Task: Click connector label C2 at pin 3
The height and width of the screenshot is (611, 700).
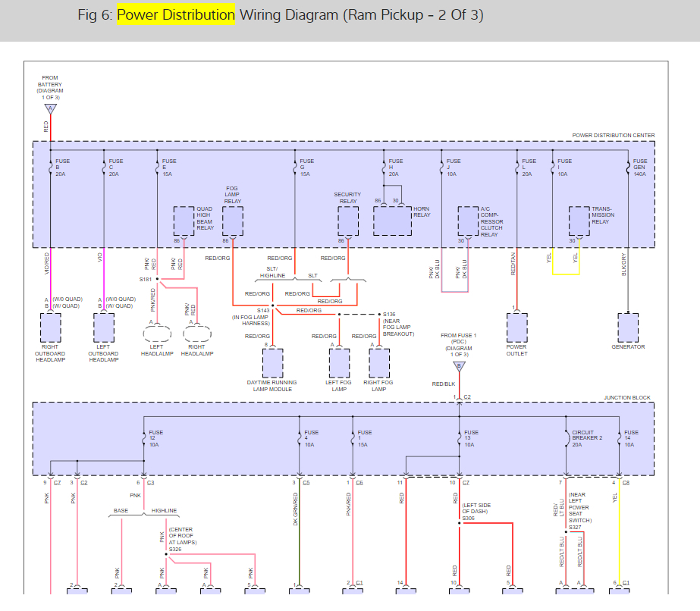Action: click(x=84, y=482)
